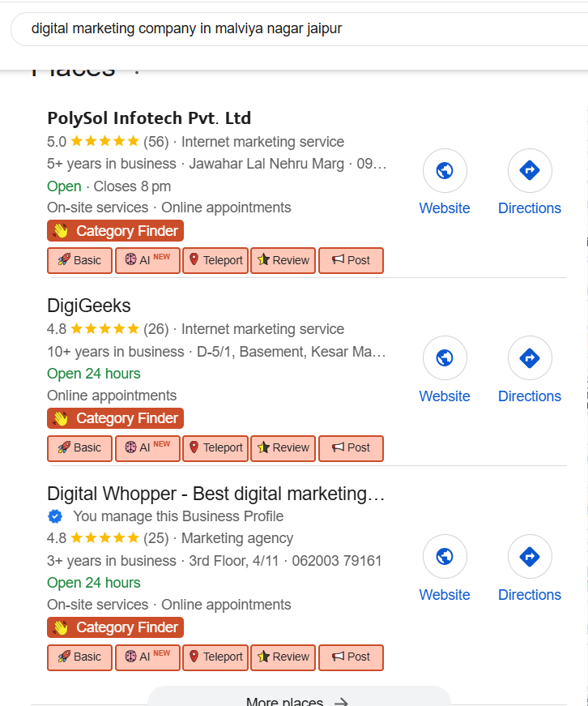Image resolution: width=588 pixels, height=706 pixels.
Task: Open Category Finder under PolySol Infotech
Action: (116, 231)
